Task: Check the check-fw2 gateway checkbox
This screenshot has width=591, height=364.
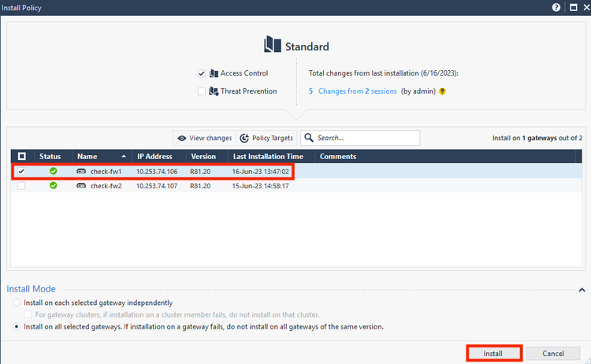Action: 21,186
